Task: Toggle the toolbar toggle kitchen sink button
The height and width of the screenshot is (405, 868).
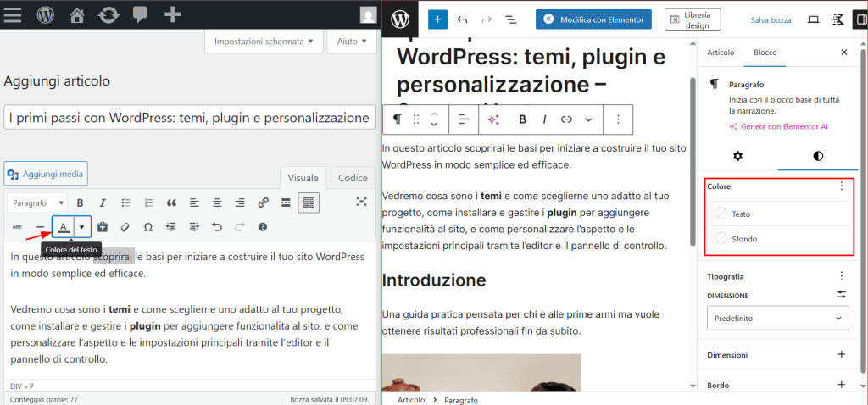Action: pyautogui.click(x=309, y=202)
